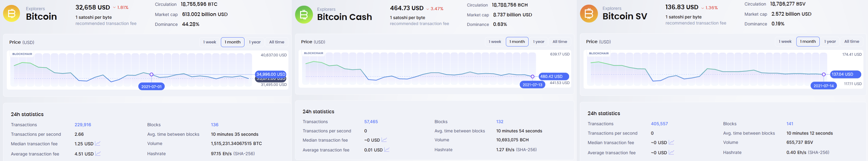
Task: Click the green Bitcoin Cash logo icon
Action: [x=304, y=14]
